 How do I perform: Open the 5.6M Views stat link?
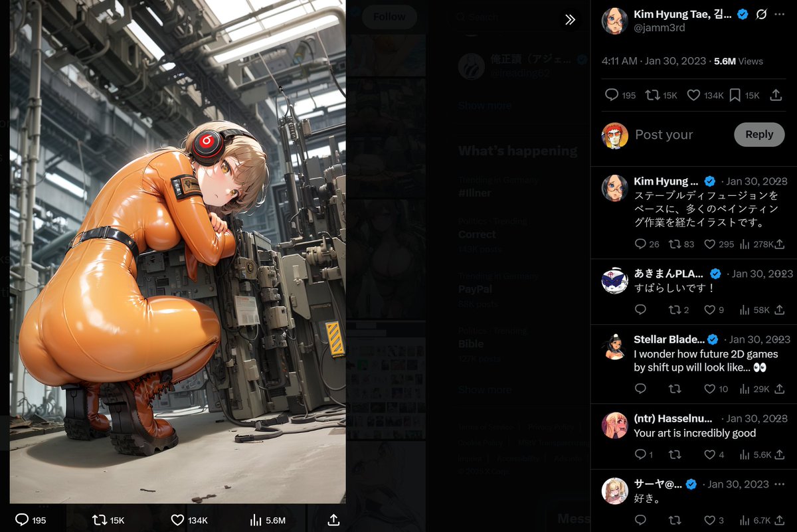point(739,61)
